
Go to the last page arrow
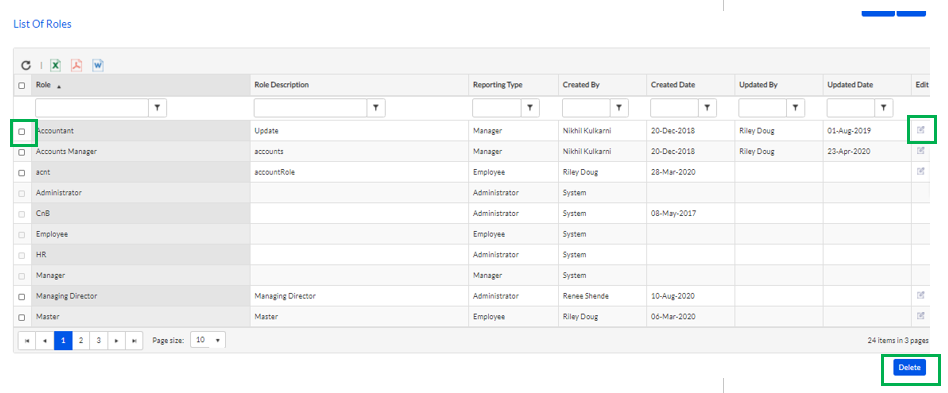tap(134, 340)
